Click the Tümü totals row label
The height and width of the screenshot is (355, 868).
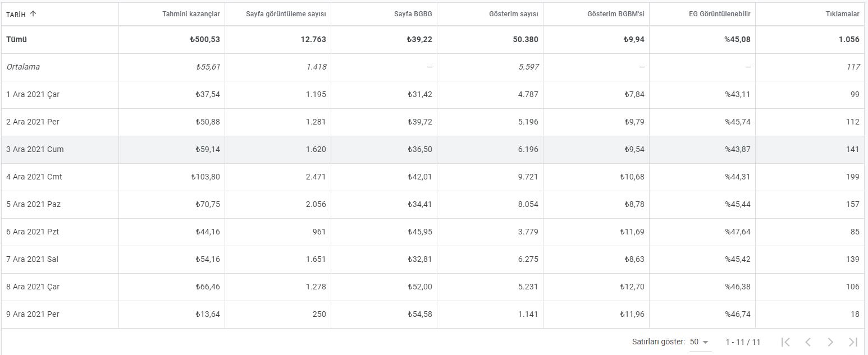point(16,39)
